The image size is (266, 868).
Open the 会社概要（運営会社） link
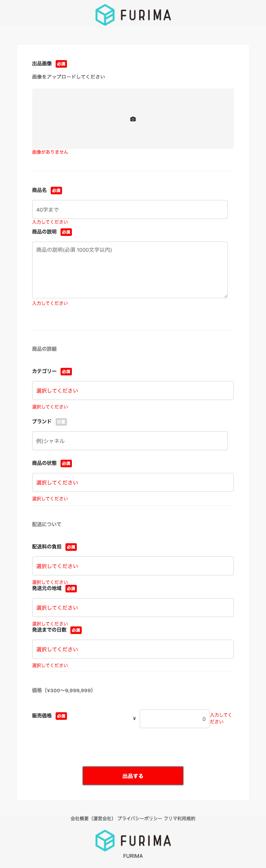[92, 818]
